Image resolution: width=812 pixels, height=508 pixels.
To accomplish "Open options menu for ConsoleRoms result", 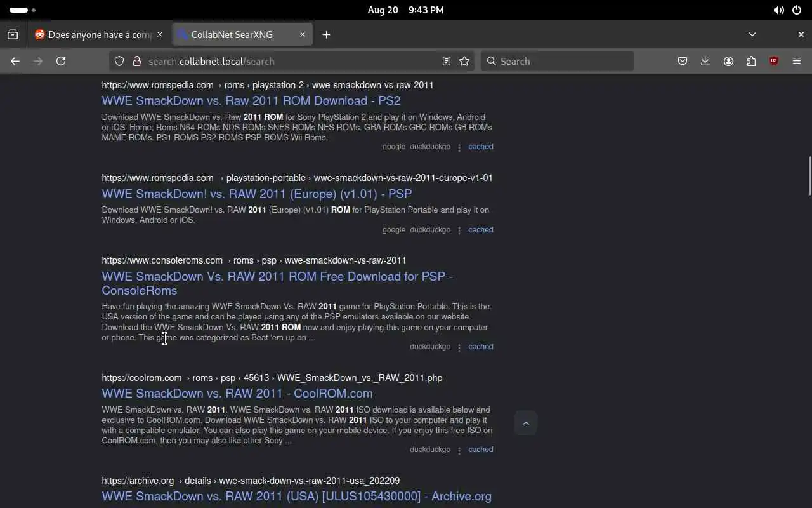I will 459,347.
